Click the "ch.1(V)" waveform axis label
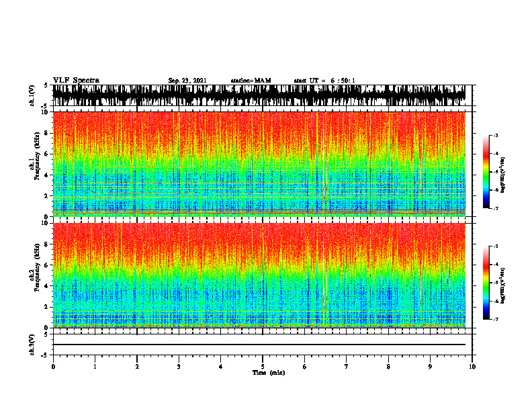Screen dimensions: 532x411 pyautogui.click(x=32, y=95)
